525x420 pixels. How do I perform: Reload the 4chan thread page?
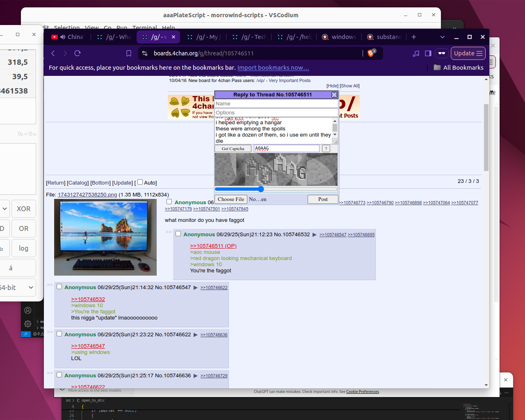(78, 53)
